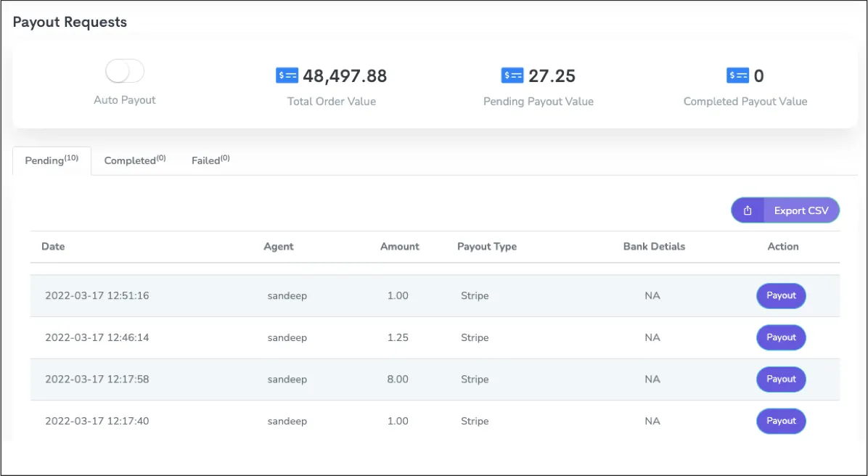This screenshot has height=476, width=868.
Task: Toggle the Auto Payout switch
Action: click(125, 71)
